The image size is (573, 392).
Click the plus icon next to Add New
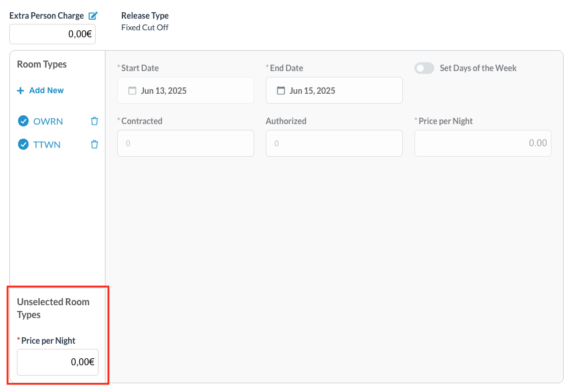(x=22, y=90)
